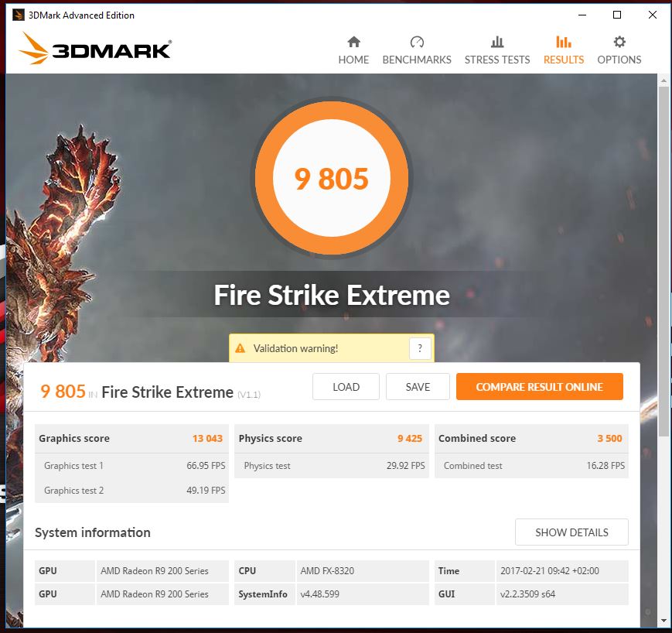Viewport: 672px width, 633px height.
Task: Click the validation warning triangle icon
Action: 240,348
